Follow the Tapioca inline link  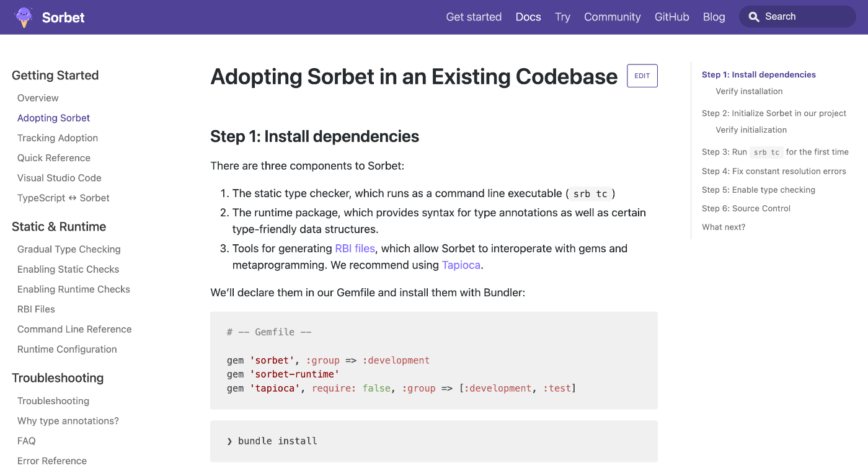pos(461,265)
